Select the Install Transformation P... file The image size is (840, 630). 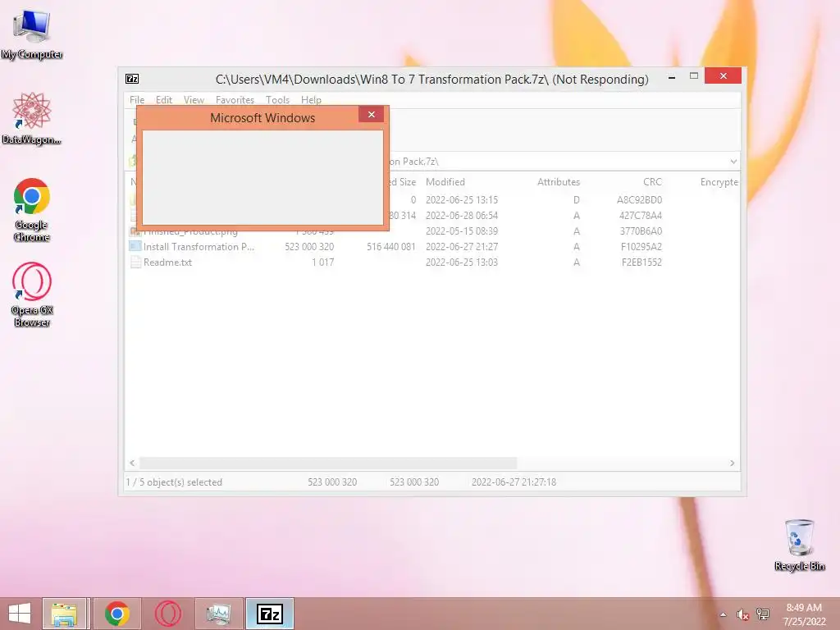(x=199, y=247)
